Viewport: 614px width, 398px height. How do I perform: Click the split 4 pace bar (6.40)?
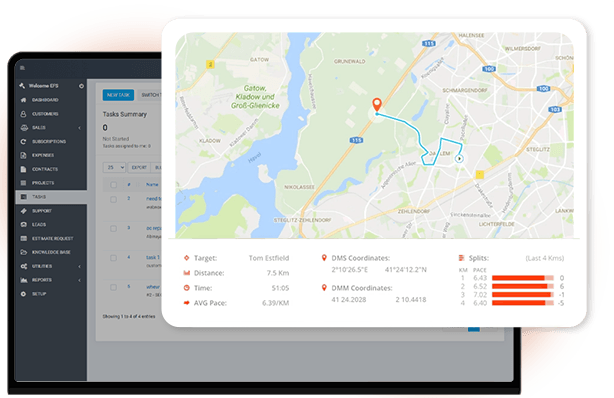tap(523, 303)
